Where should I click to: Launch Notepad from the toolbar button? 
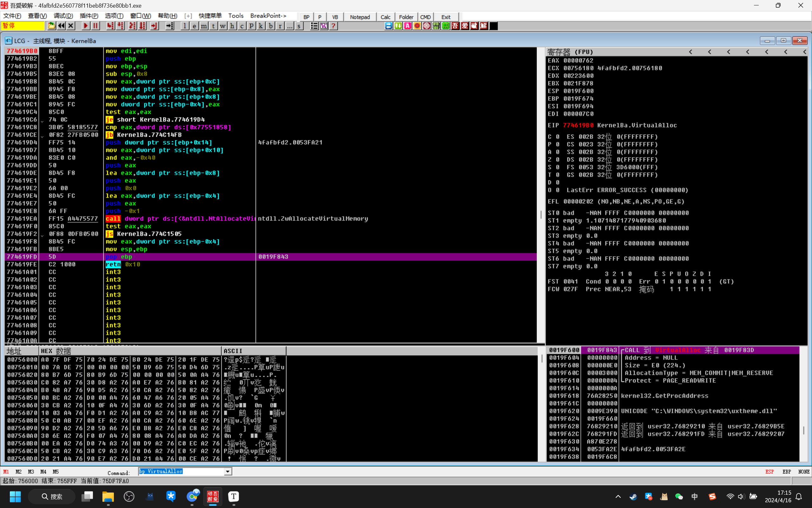coord(360,17)
